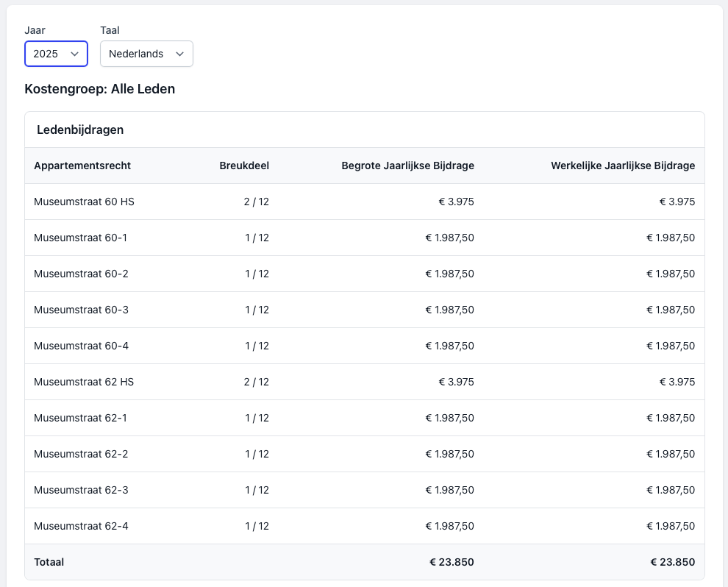Select the Museumstraat 62-4 row
This screenshot has width=728, height=587.
tap(81, 526)
